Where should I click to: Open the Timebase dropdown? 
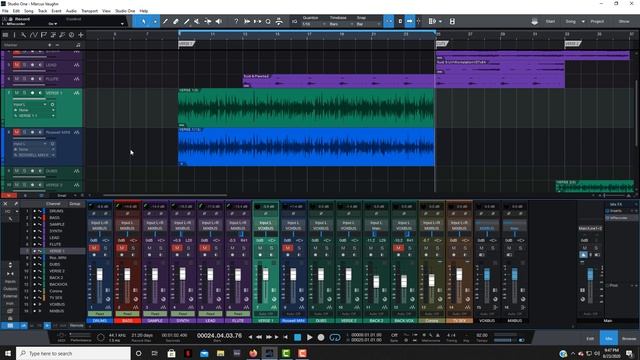pos(340,24)
